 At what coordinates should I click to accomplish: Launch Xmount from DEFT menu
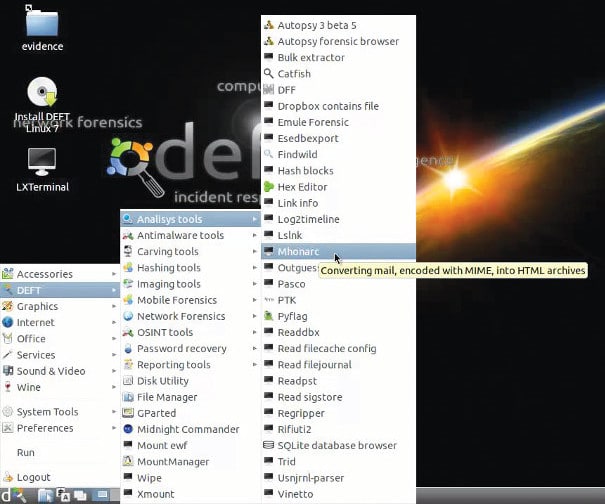[x=191, y=494]
